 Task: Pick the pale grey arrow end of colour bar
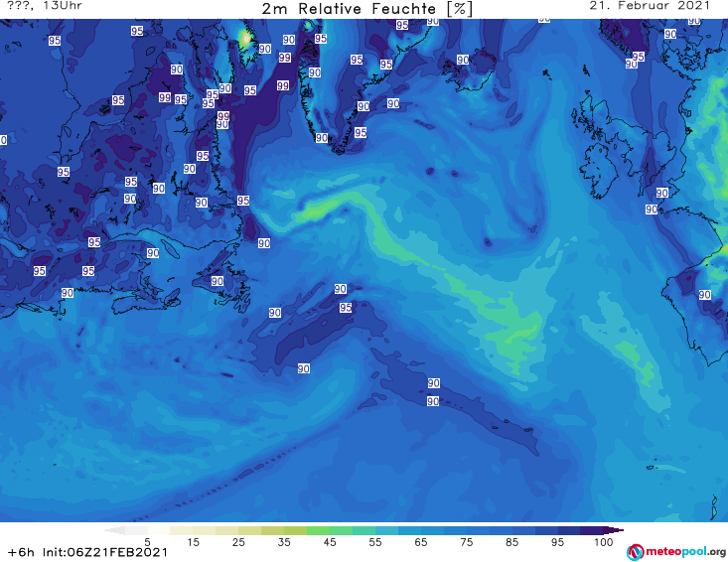114,530
